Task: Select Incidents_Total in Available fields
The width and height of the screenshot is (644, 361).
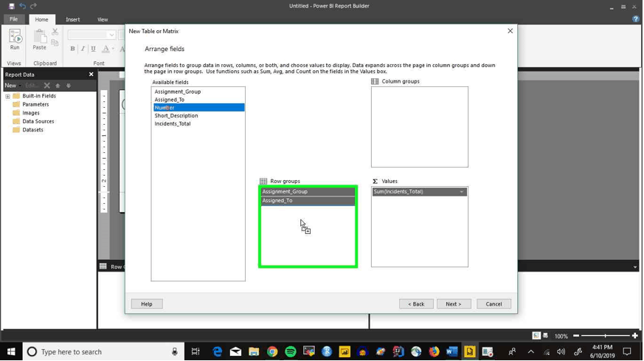Action: [198, 124]
